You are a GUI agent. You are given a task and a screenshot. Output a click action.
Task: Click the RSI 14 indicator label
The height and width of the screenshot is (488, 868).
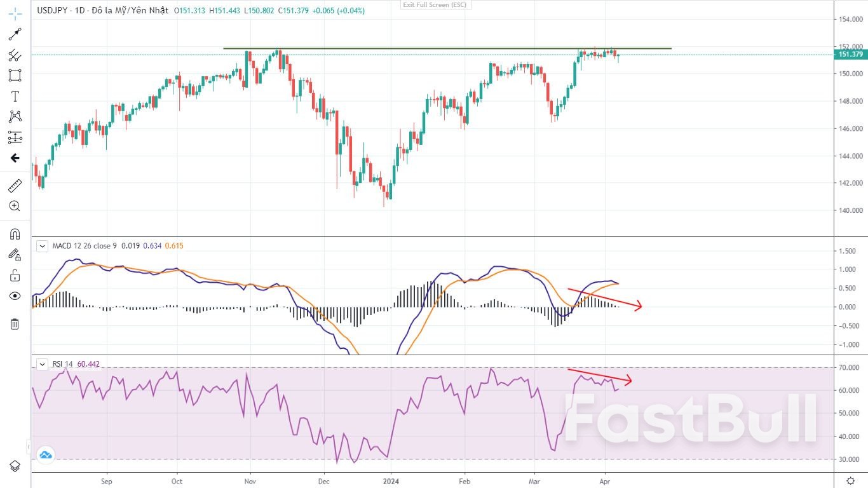coord(62,364)
